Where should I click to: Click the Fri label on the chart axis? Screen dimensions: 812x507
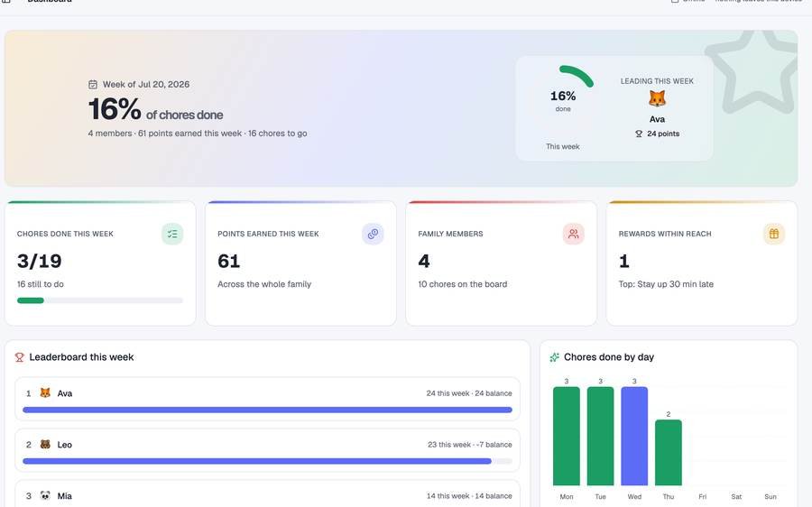pyautogui.click(x=702, y=497)
